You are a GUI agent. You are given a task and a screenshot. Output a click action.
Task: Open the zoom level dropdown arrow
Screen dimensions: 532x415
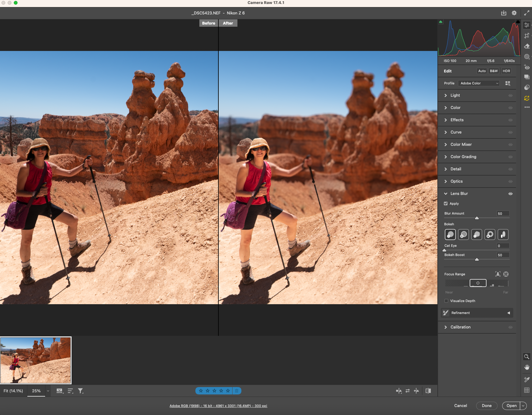pos(48,391)
